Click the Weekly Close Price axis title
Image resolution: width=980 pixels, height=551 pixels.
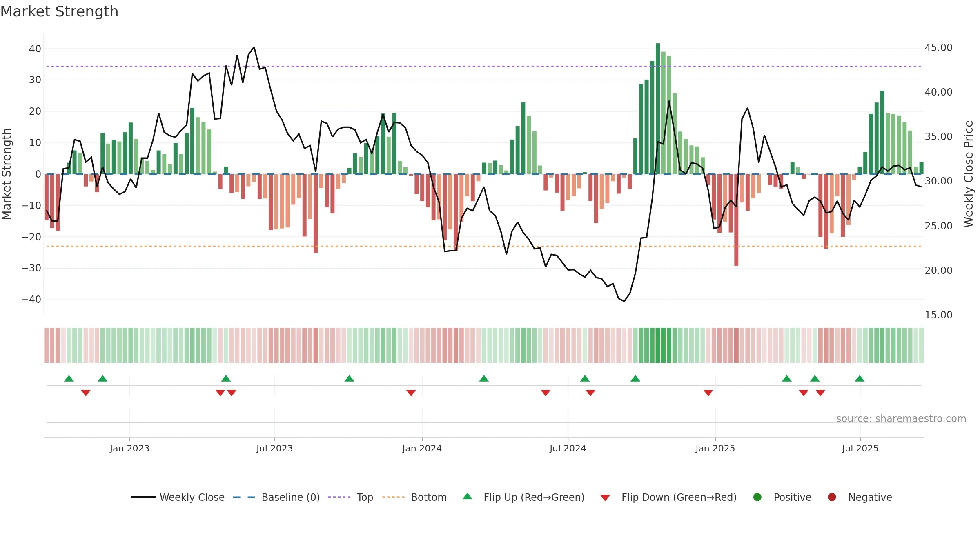pos(969,174)
